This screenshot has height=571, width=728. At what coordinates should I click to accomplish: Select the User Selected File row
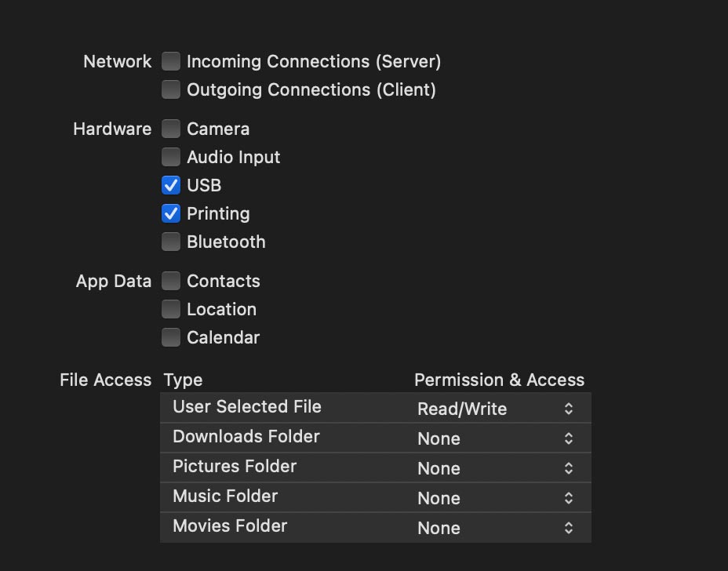click(247, 407)
